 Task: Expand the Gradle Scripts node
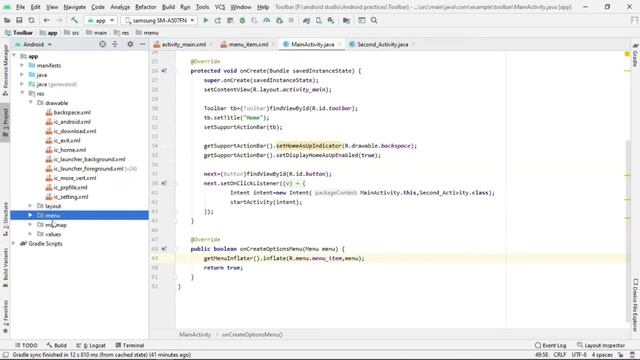[14, 244]
